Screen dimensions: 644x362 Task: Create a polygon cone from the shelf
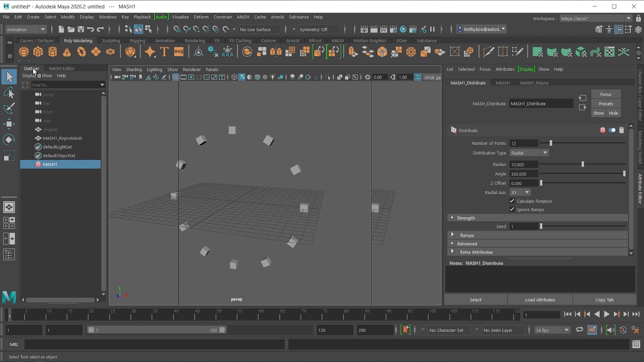click(67, 52)
